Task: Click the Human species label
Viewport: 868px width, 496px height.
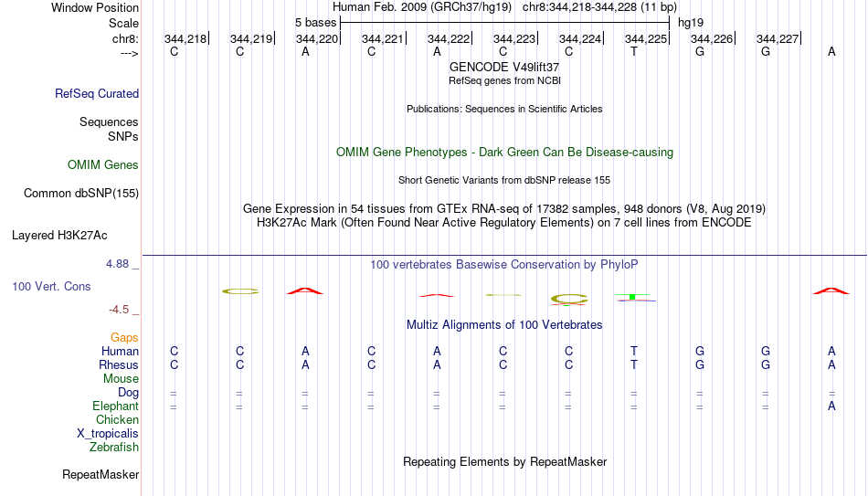Action: pyautogui.click(x=120, y=351)
